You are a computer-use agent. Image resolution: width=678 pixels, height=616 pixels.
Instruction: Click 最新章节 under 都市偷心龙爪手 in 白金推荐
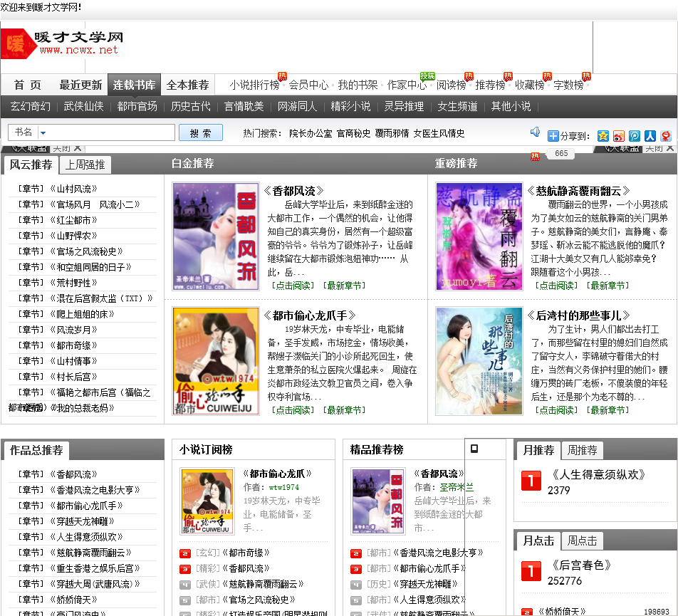(x=344, y=410)
